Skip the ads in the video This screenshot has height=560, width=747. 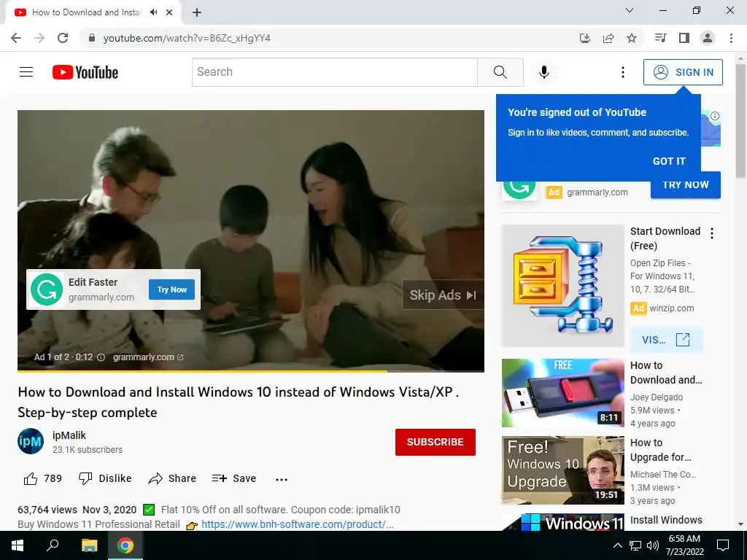pos(443,295)
